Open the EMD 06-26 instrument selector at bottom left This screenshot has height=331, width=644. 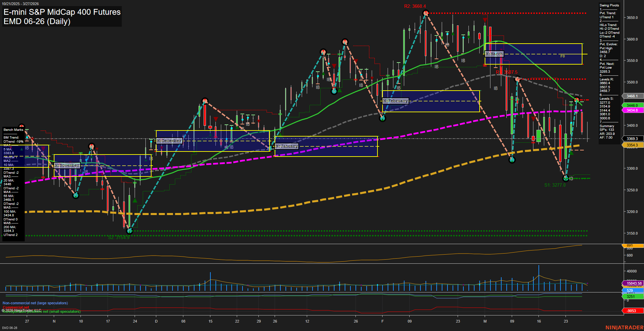pos(9,328)
